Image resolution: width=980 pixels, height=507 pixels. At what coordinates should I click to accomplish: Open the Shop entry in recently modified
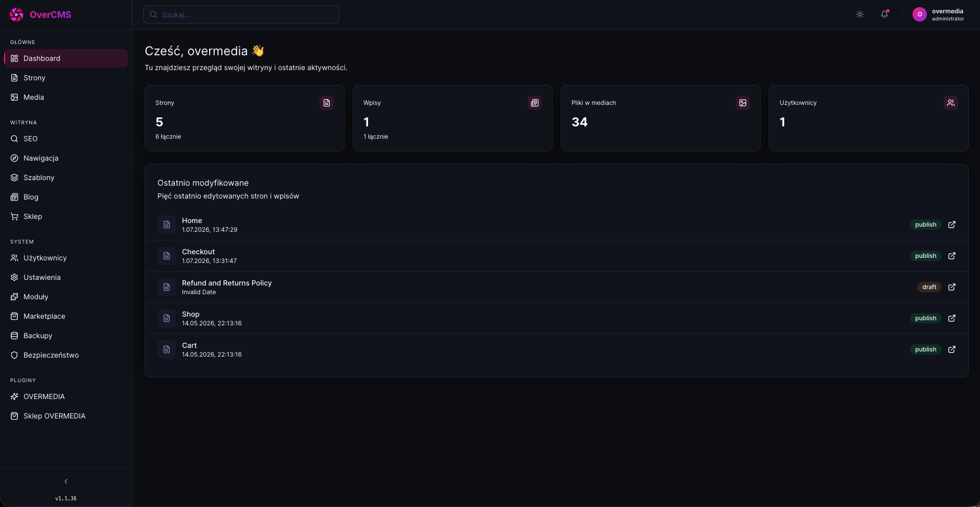(557, 318)
